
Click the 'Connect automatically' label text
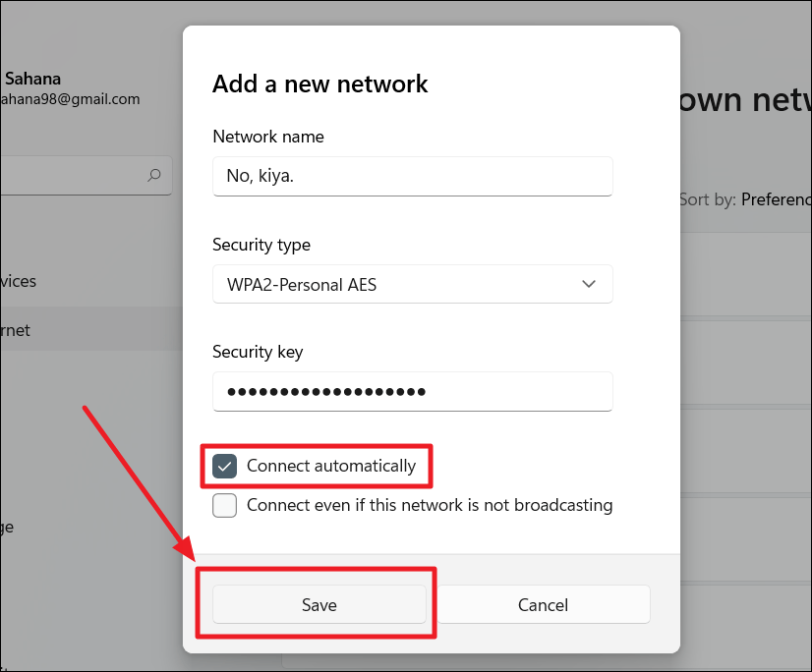[x=331, y=466]
